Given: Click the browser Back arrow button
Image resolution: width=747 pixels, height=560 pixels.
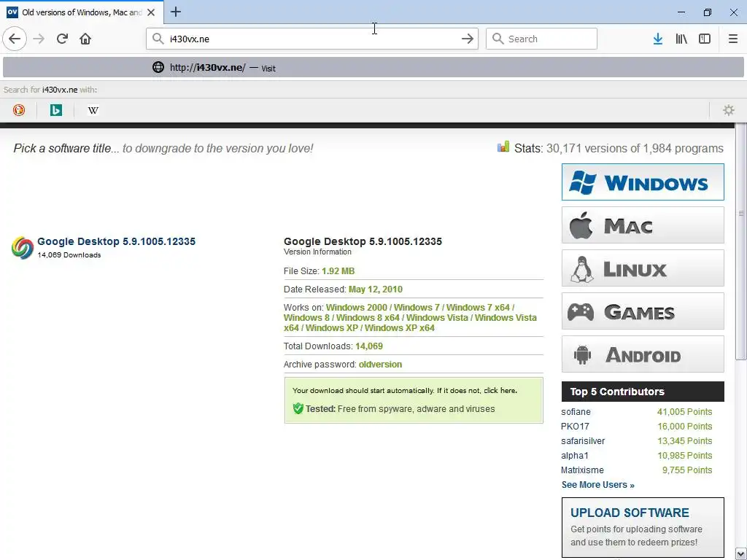Looking at the screenshot, I should [x=15, y=39].
